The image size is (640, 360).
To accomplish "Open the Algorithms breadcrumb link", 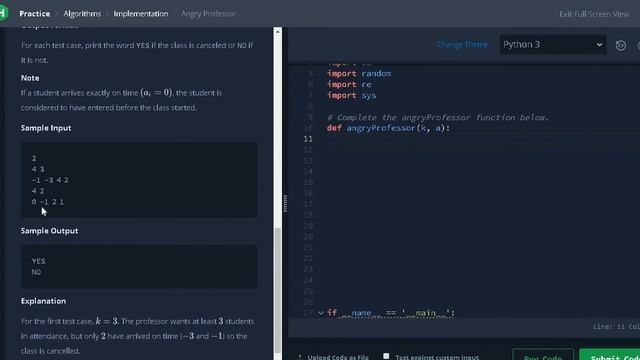I will coord(82,13).
